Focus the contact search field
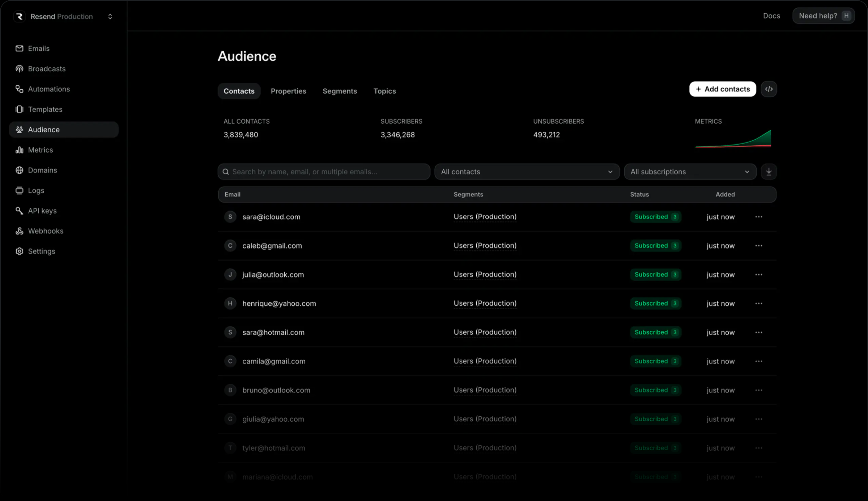The image size is (868, 501). [x=324, y=171]
